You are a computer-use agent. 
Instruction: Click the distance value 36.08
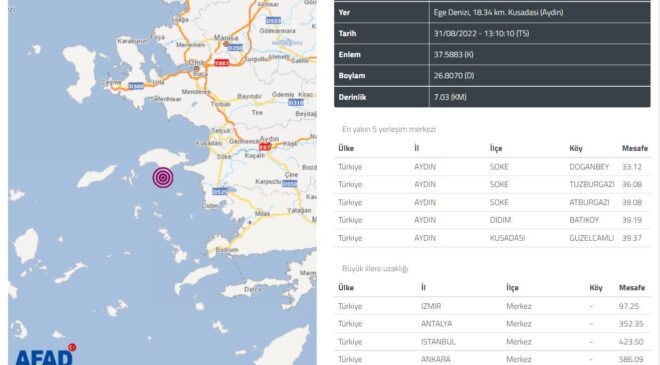pos(632,184)
